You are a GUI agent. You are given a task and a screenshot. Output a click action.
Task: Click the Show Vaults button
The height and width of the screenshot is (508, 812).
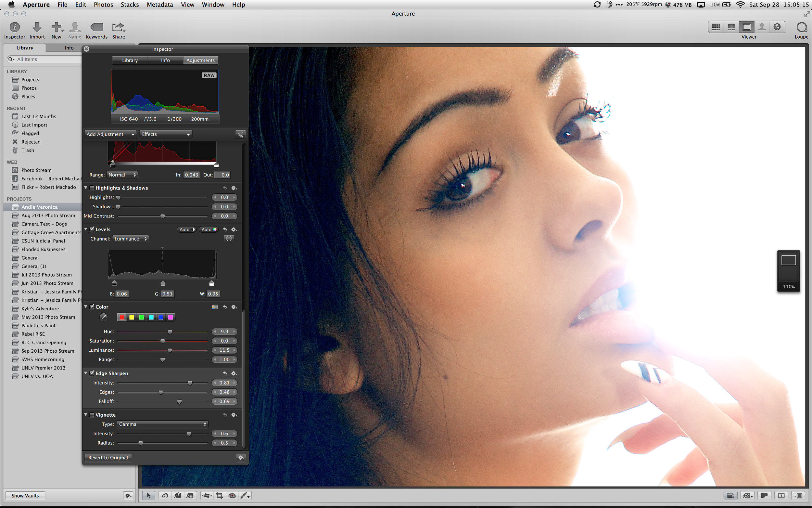(25, 496)
